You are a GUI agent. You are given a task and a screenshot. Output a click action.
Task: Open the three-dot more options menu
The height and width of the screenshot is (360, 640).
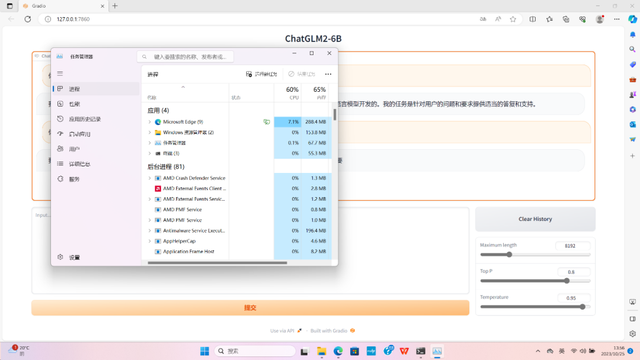pos(328,74)
